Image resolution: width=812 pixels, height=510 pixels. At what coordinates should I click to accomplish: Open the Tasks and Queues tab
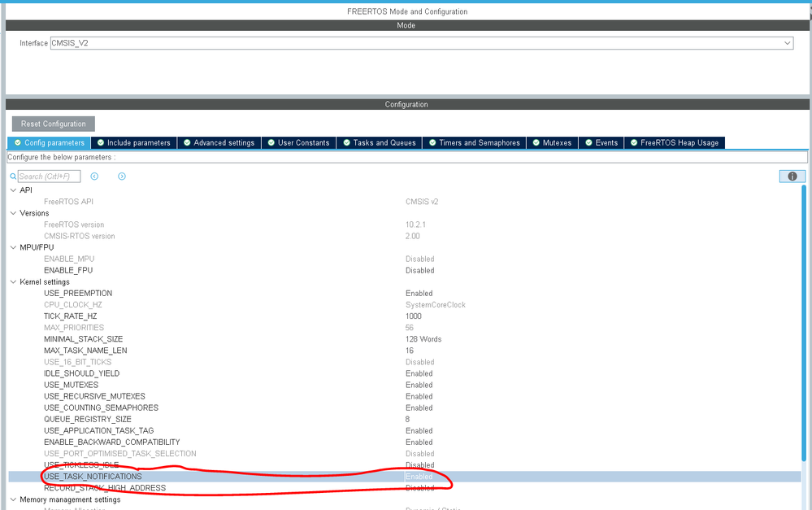coord(379,142)
